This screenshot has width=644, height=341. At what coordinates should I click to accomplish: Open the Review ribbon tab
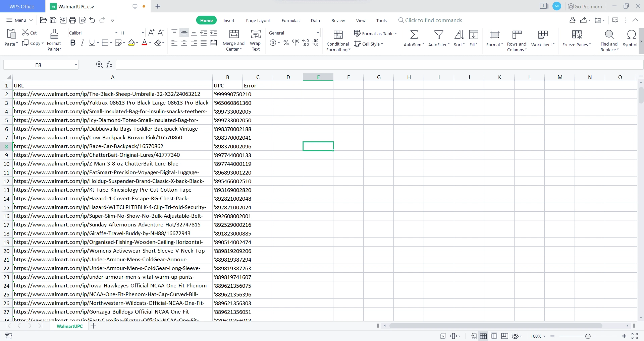pyautogui.click(x=338, y=20)
